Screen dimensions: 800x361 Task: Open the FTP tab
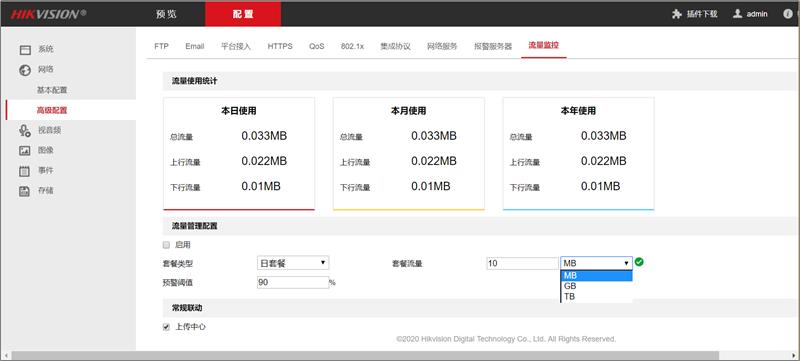point(161,46)
